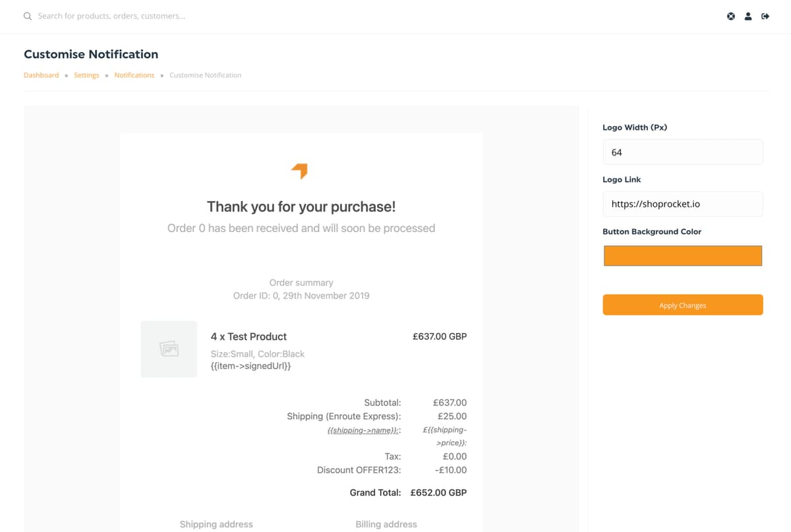
Task: Click the orange Shoprocket logo in email
Action: click(300, 171)
